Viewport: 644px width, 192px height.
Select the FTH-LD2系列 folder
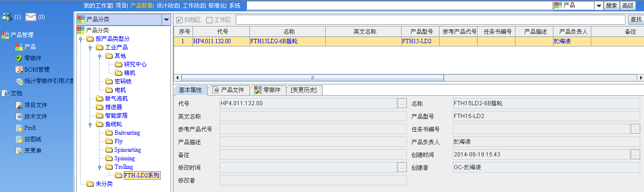click(x=141, y=175)
